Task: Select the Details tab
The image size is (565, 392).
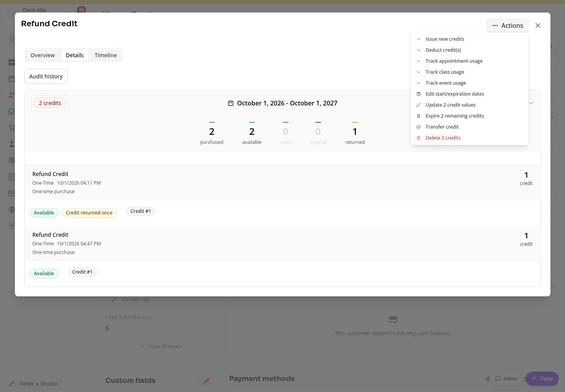Action: pyautogui.click(x=75, y=55)
